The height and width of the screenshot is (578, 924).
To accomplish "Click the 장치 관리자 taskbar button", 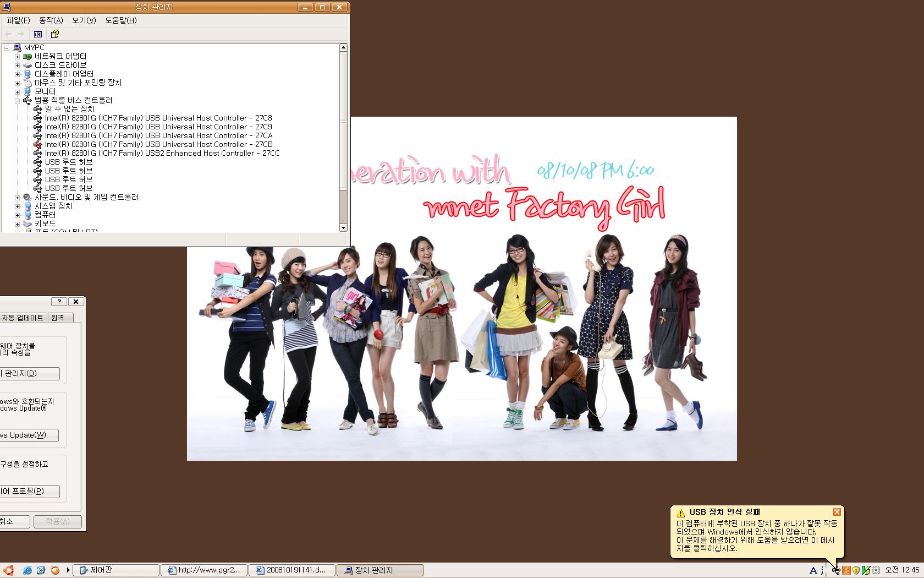I will [x=380, y=570].
